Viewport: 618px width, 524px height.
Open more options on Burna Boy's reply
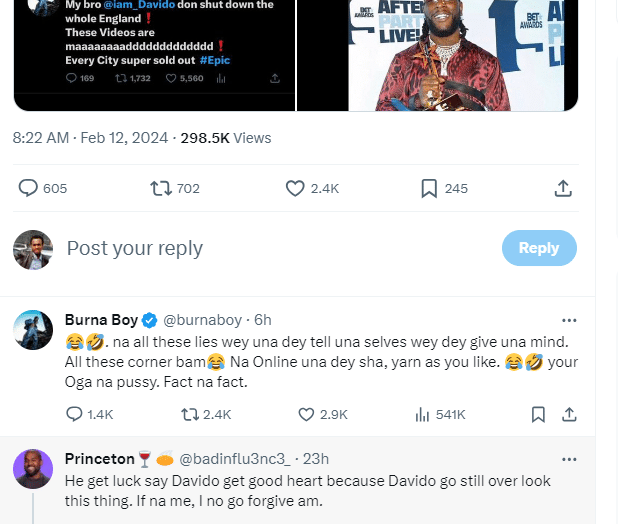(x=569, y=321)
